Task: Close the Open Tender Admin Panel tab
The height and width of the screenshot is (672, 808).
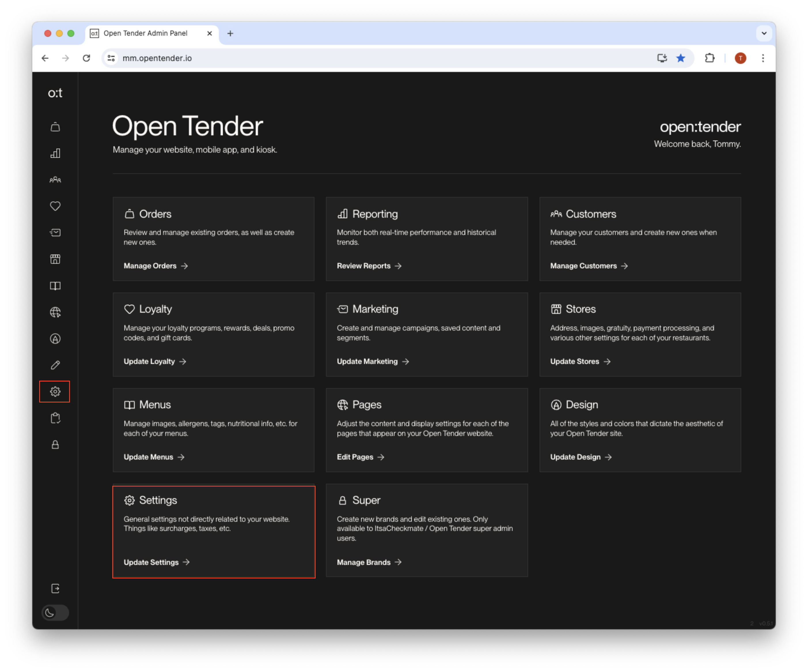Action: click(209, 33)
